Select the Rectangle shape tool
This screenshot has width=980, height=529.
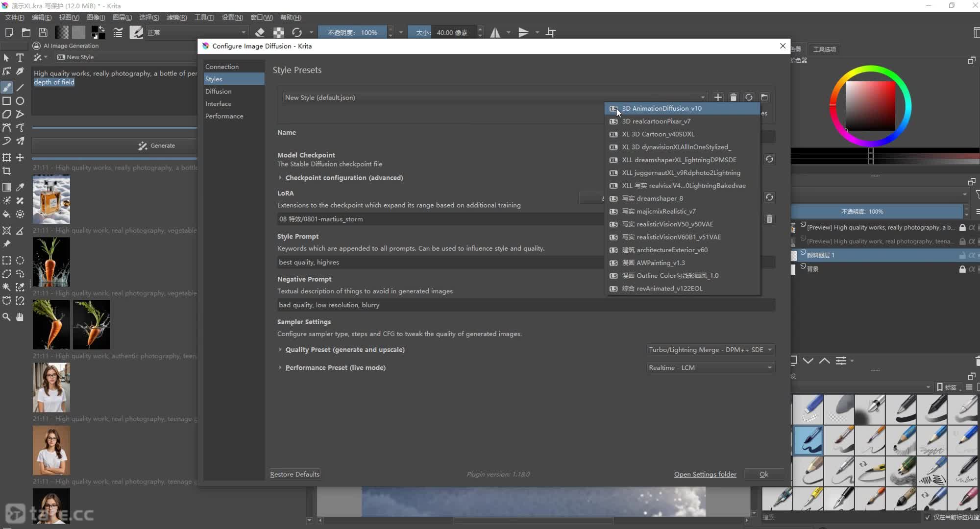(7, 101)
